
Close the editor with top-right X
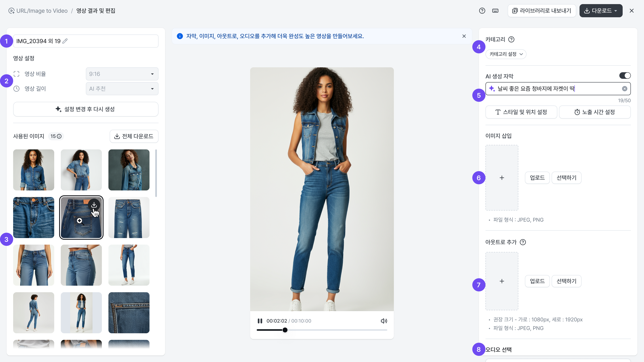(x=631, y=11)
